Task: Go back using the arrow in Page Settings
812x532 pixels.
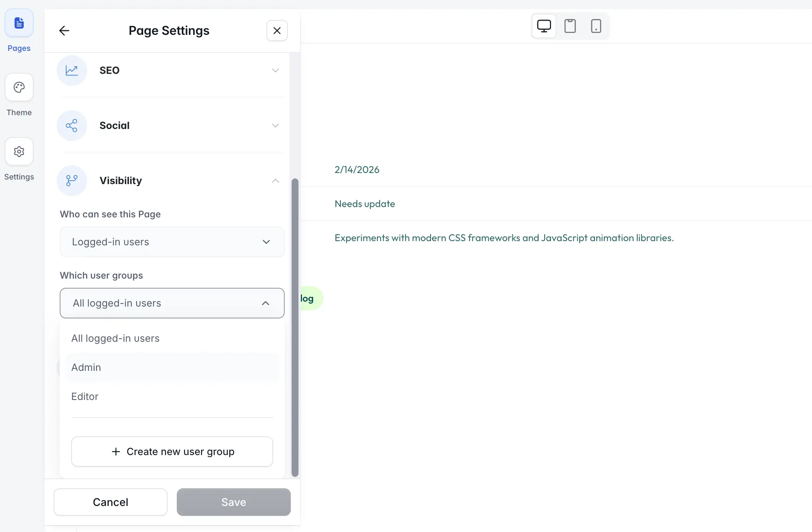Action: coord(64,31)
